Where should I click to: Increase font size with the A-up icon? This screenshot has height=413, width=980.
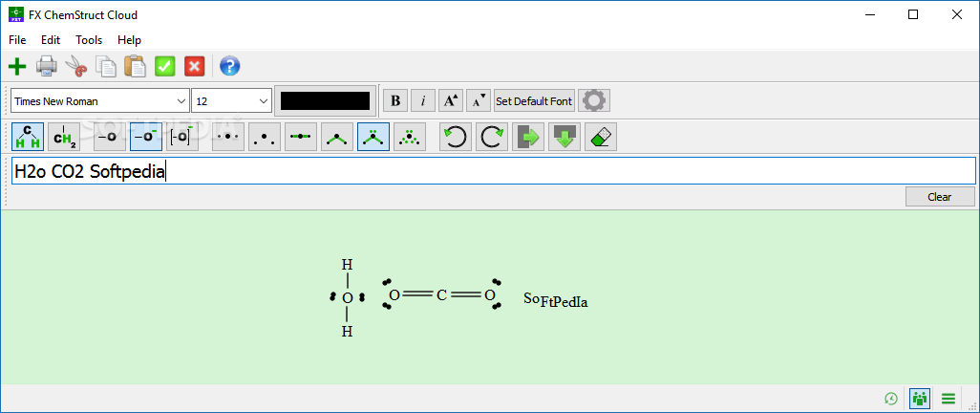coord(451,100)
